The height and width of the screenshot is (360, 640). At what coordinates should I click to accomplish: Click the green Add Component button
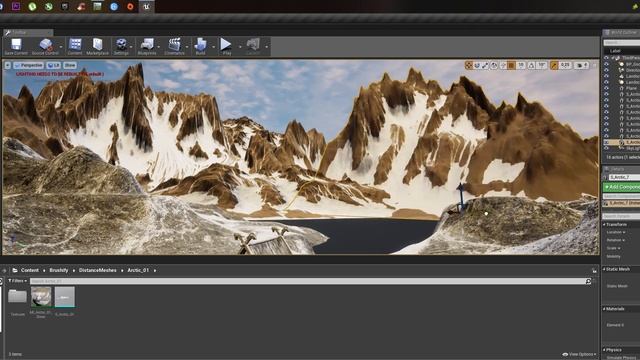coord(622,187)
